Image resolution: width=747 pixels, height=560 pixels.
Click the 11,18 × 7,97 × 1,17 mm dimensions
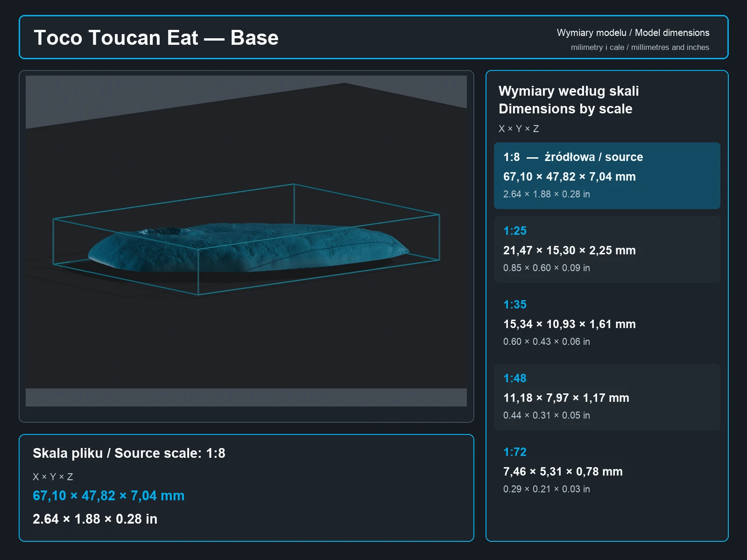(566, 398)
